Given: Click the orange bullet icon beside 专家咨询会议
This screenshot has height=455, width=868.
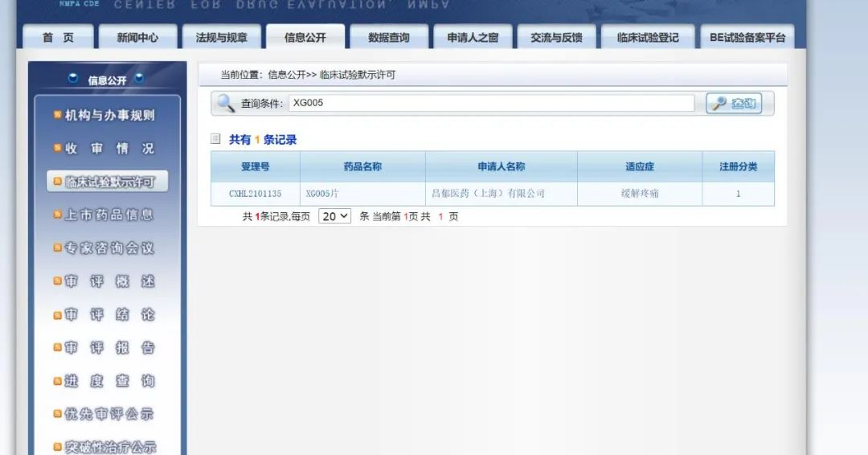Looking at the screenshot, I should coord(57,248).
